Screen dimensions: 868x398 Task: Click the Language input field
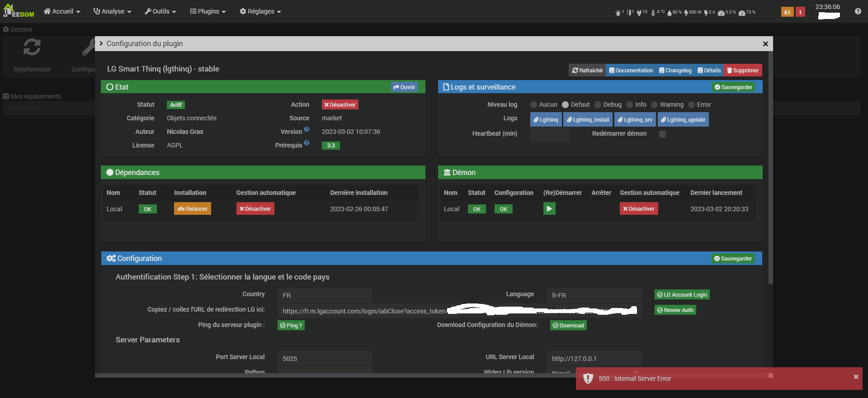point(594,295)
